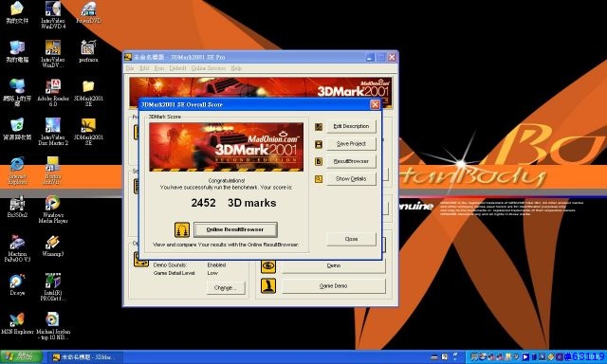
Task: Open My Computer desktop icon
Action: [17, 51]
